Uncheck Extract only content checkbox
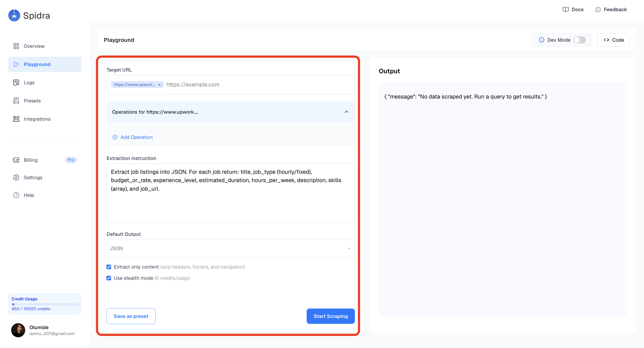Viewport: 644px width, 348px height. point(109,267)
